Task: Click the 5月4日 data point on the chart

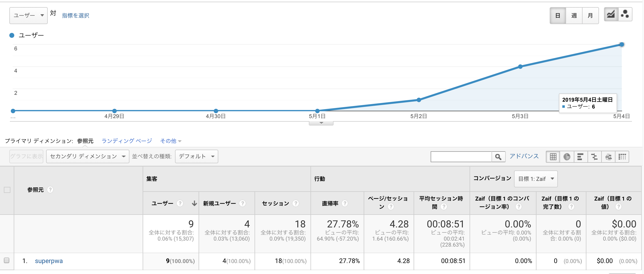Action: tap(622, 44)
